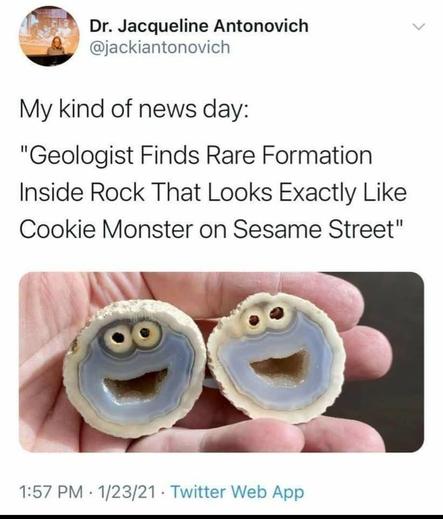Click the left geode's googly eyes
Viewport: 443px width, 519px height.
tap(132, 336)
